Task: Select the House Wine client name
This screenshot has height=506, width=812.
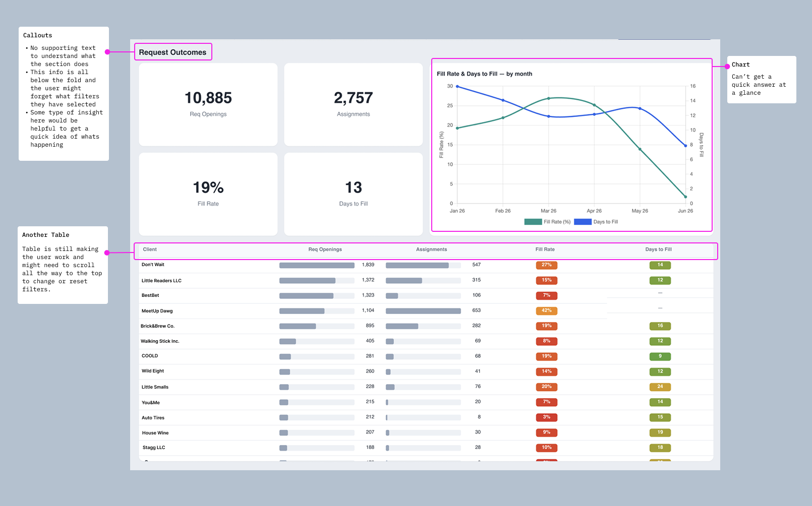Action: 155,433
